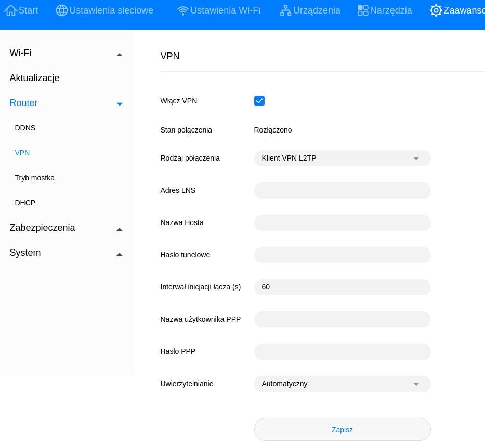Select VPN in the sidebar
485x448 pixels.
pos(22,153)
